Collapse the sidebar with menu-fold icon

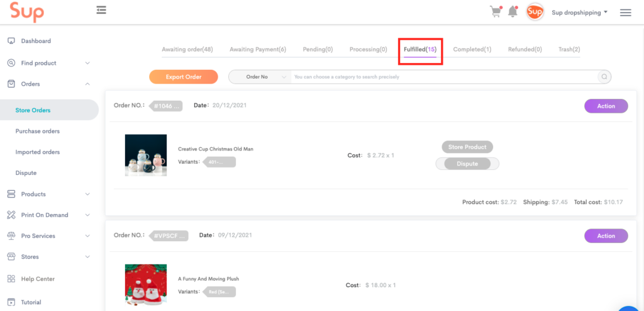(x=101, y=10)
